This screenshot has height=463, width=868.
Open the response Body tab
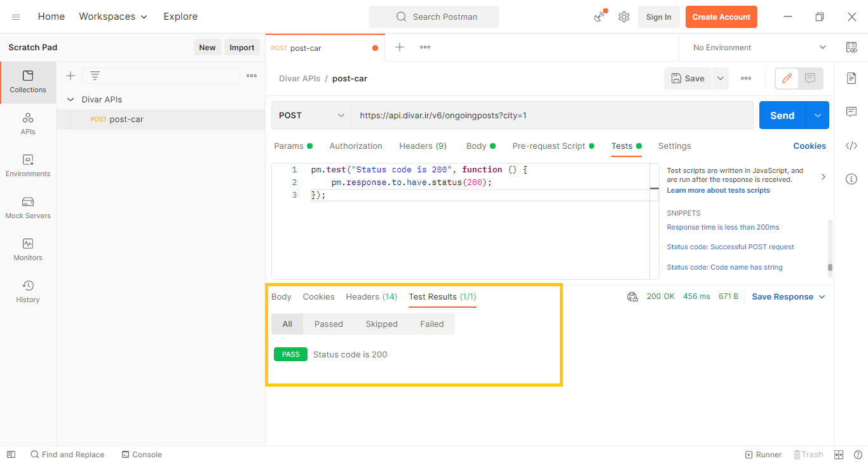coord(281,296)
